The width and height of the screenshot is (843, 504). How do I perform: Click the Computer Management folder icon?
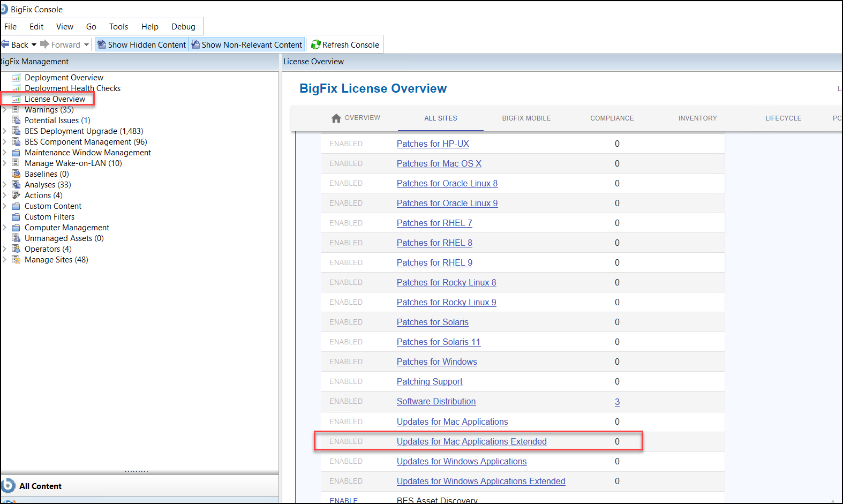pos(16,228)
